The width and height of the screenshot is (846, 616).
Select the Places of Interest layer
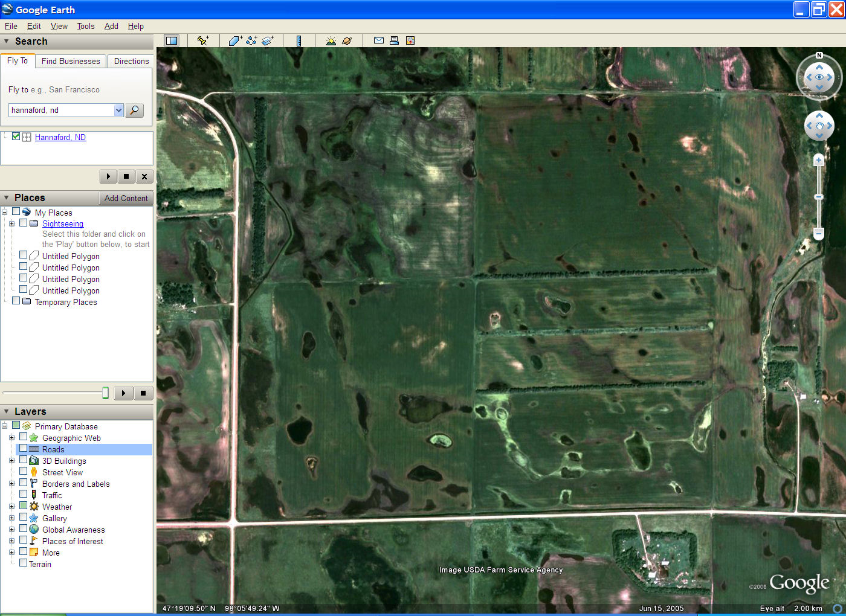pyautogui.click(x=73, y=541)
